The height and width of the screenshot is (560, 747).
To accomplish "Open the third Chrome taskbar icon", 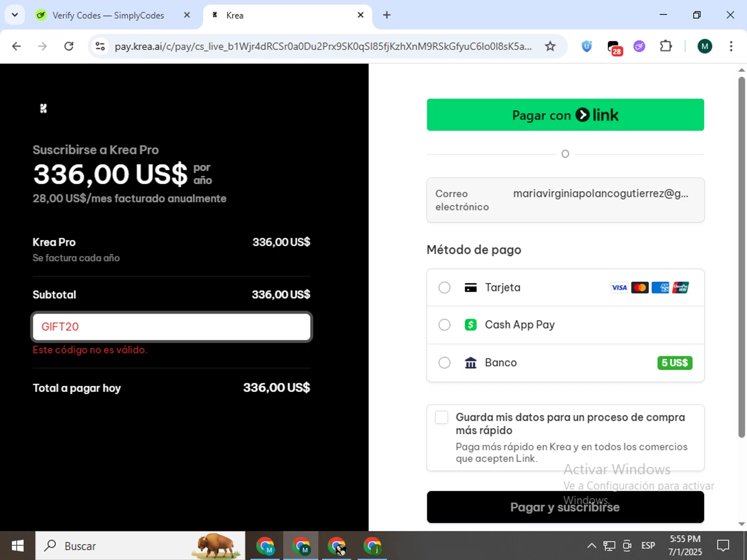I will click(337, 546).
